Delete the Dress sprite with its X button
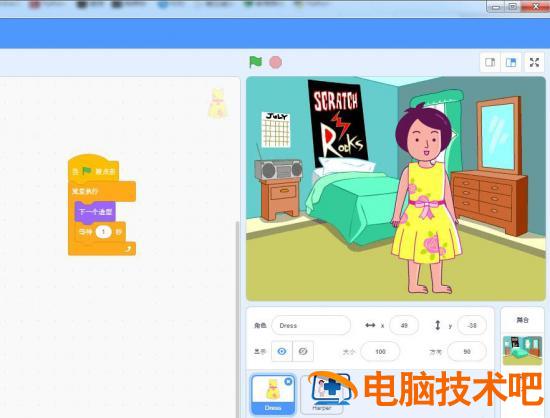The width and height of the screenshot is (550, 418). click(288, 382)
